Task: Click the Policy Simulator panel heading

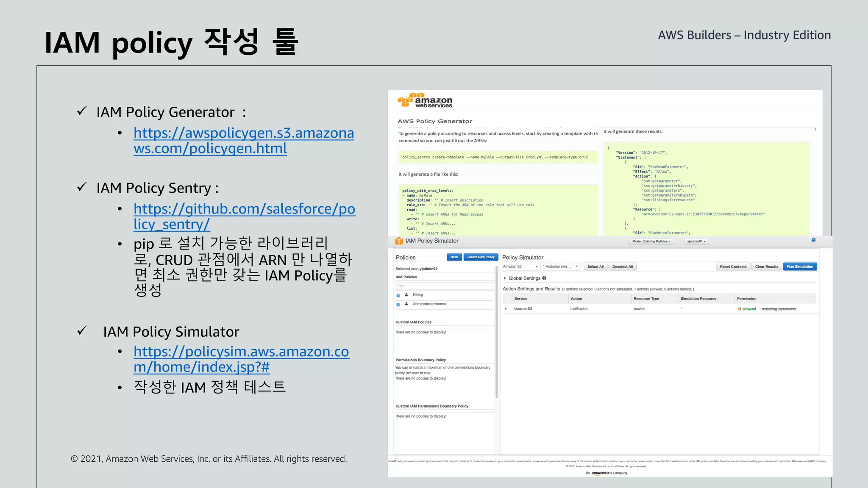Action: click(523, 258)
